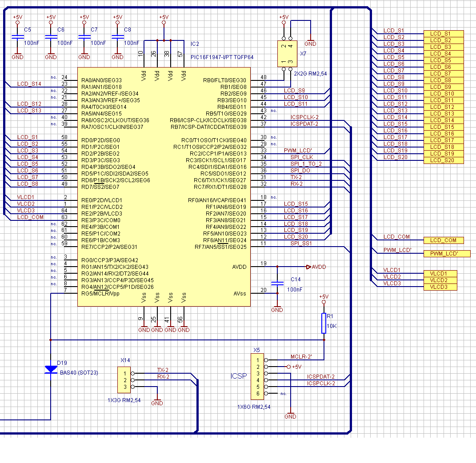Click GND symbol under X14 pin 3
Image resolution: width=476 pixels, height=463 pixels.
(157, 402)
